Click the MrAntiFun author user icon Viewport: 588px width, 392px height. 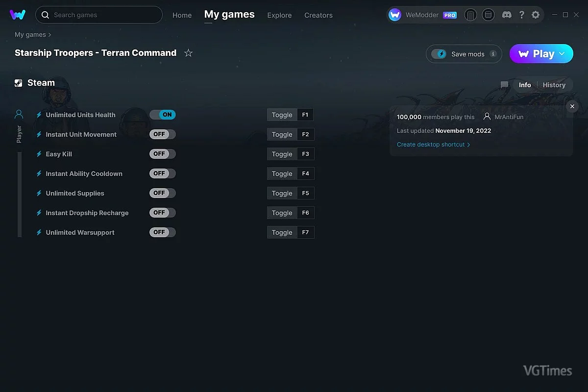click(487, 117)
